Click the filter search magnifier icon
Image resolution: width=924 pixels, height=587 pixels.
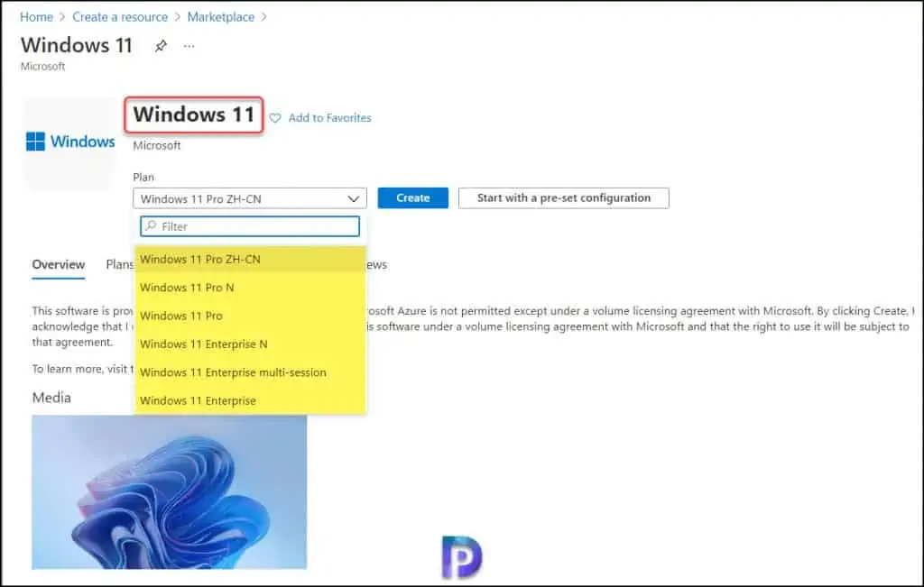[x=152, y=226]
